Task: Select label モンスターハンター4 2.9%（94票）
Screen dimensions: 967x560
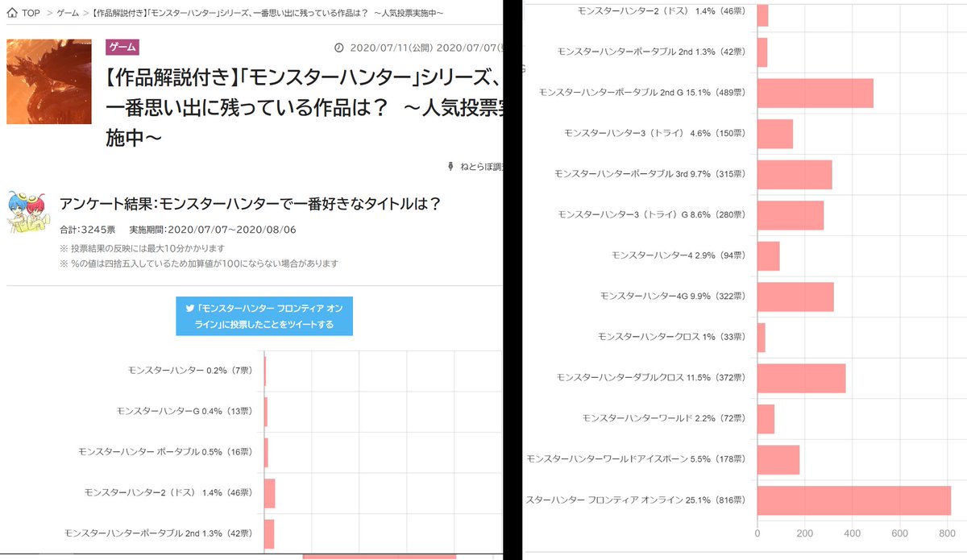Action: [679, 255]
